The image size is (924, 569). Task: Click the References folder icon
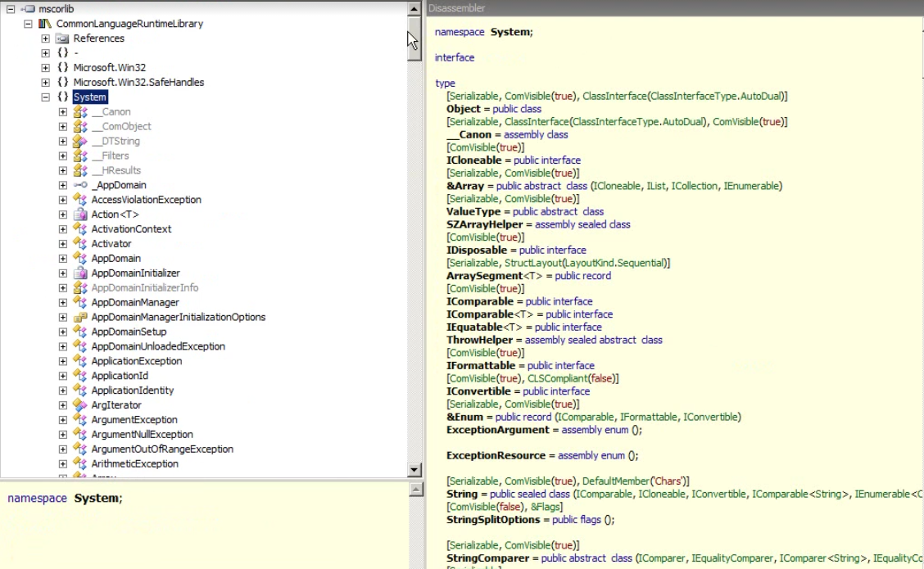click(x=62, y=38)
